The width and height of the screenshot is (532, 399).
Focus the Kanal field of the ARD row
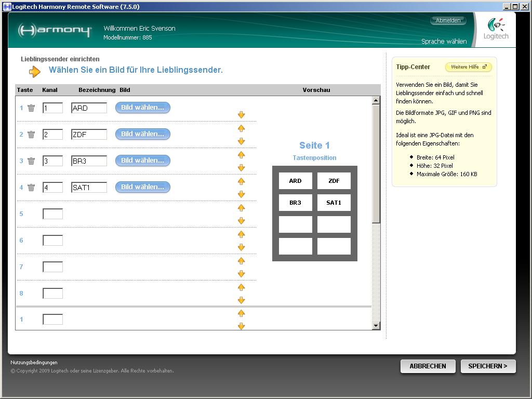52,108
